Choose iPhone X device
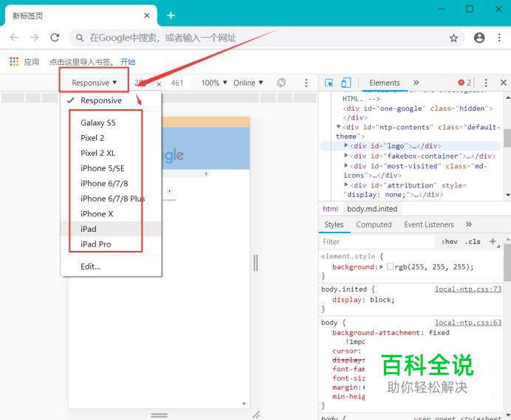Screen dimensions: 511x420 pyautogui.click(x=111, y=214)
